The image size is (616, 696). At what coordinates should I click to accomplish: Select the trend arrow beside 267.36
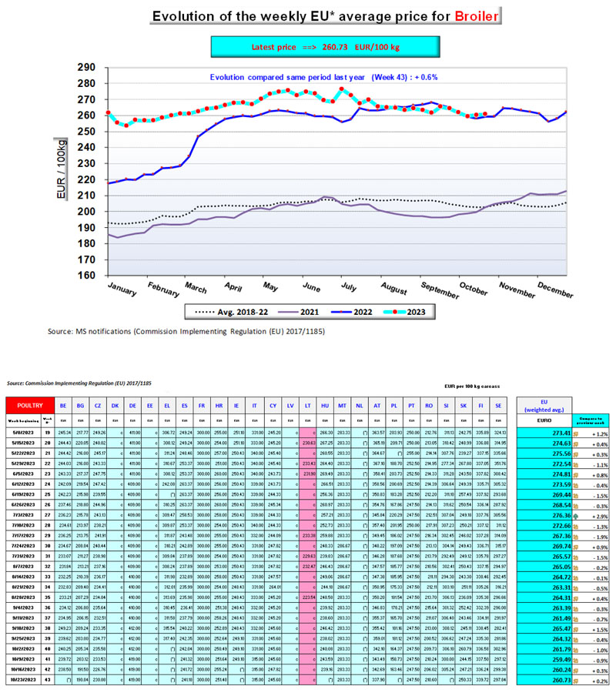(576, 537)
